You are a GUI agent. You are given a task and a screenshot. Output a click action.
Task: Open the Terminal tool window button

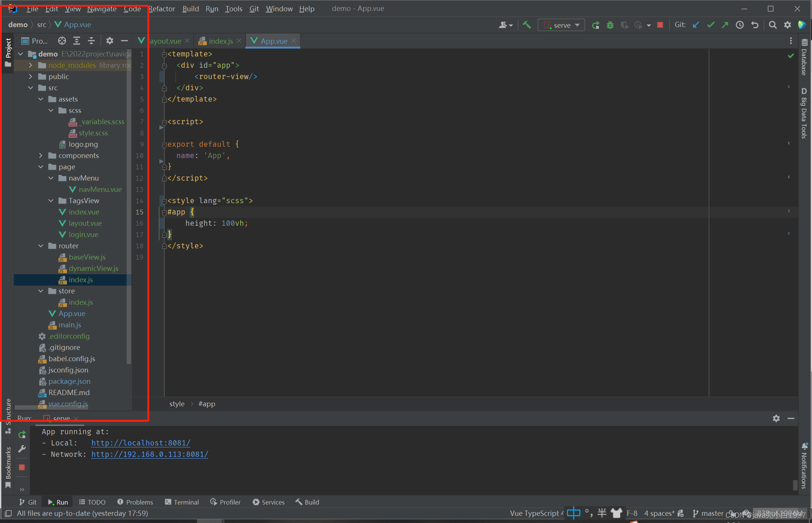coord(182,502)
